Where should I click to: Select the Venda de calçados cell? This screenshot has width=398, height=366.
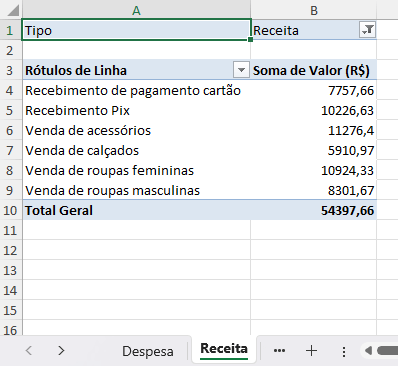pos(136,150)
